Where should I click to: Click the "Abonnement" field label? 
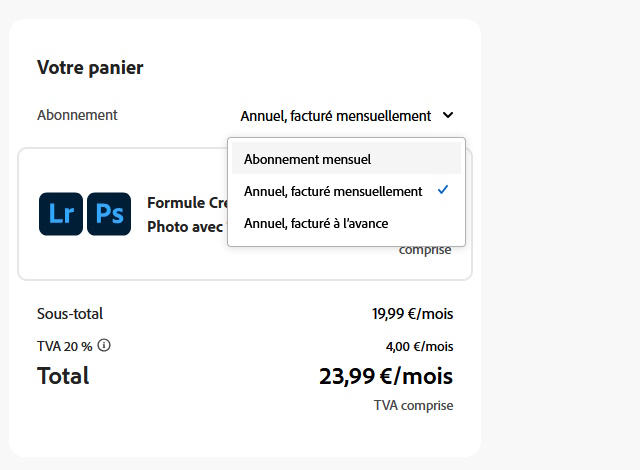coord(77,115)
